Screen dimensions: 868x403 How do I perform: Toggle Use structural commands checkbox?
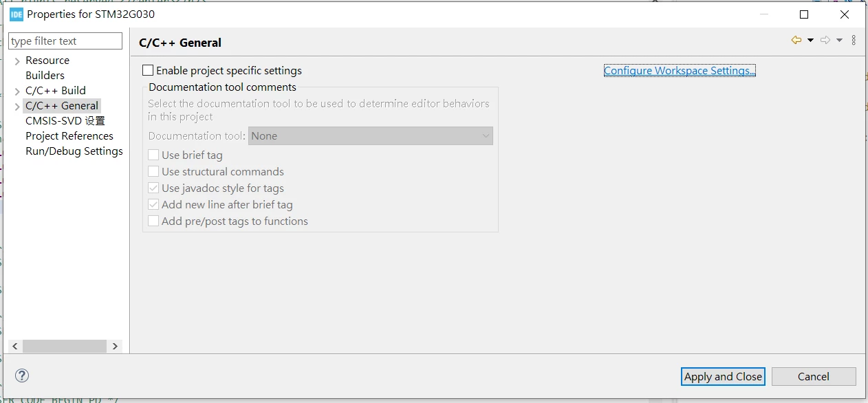click(153, 172)
